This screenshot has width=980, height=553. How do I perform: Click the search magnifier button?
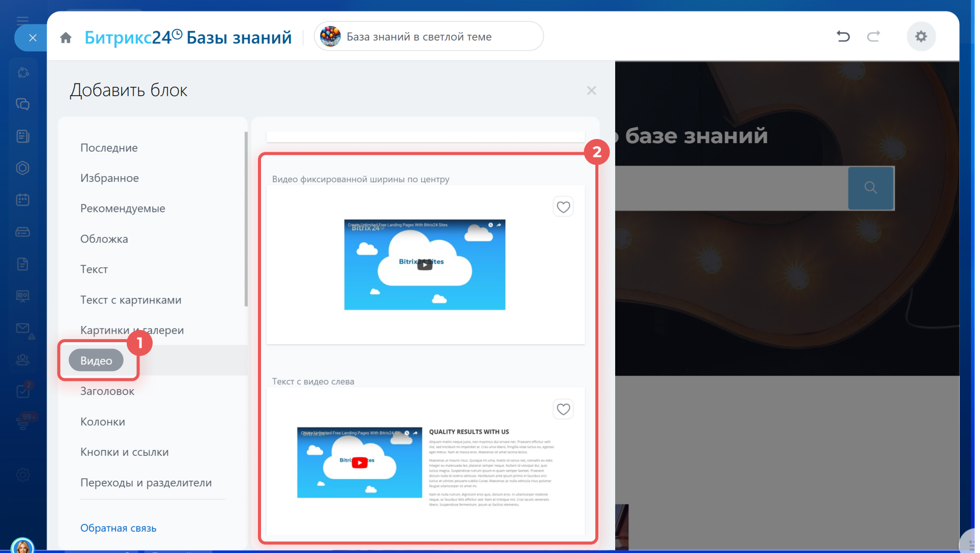click(871, 188)
